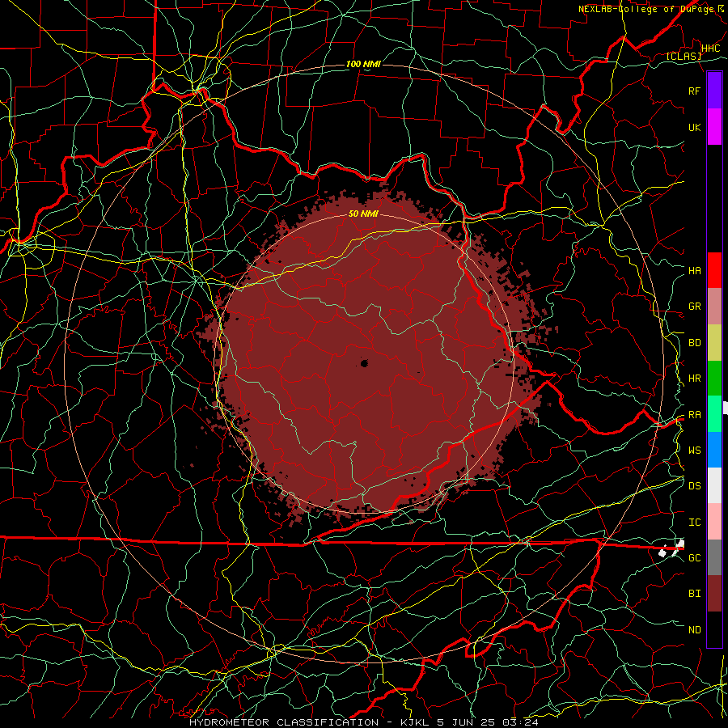Click the RF purple legend swatch
Screen dimensions: 728x728
(x=714, y=90)
